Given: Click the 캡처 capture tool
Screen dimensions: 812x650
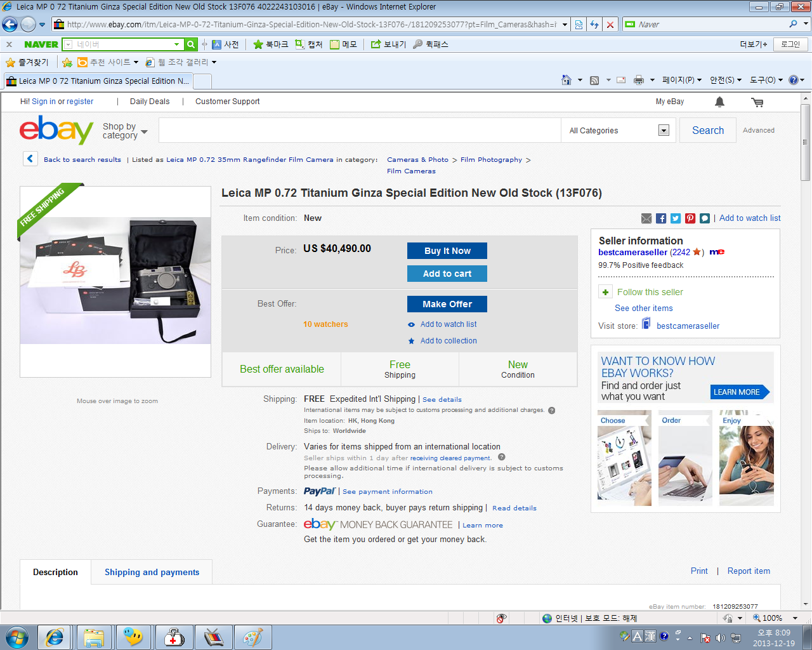Looking at the screenshot, I should 309,44.
